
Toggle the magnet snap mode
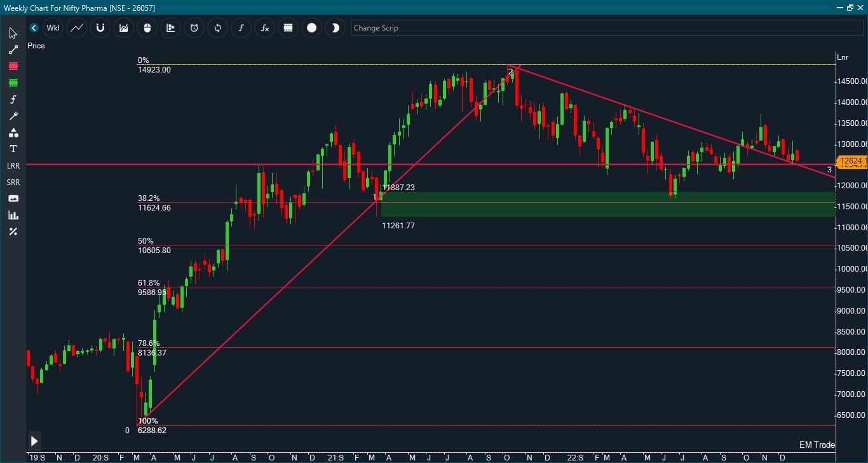point(100,28)
